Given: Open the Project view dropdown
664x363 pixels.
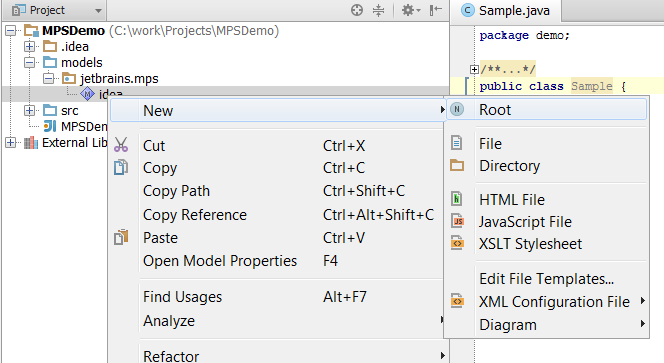Looking at the screenshot, I should click(98, 11).
